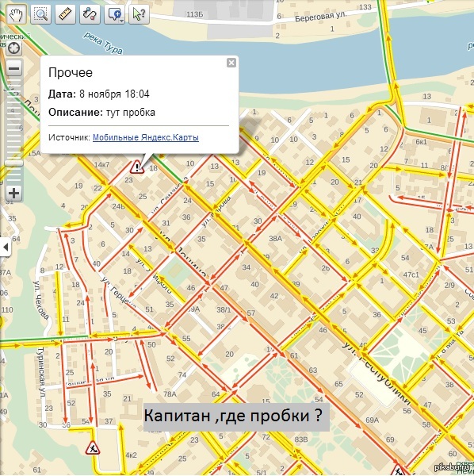Close the Прочее info balloon

(231, 63)
